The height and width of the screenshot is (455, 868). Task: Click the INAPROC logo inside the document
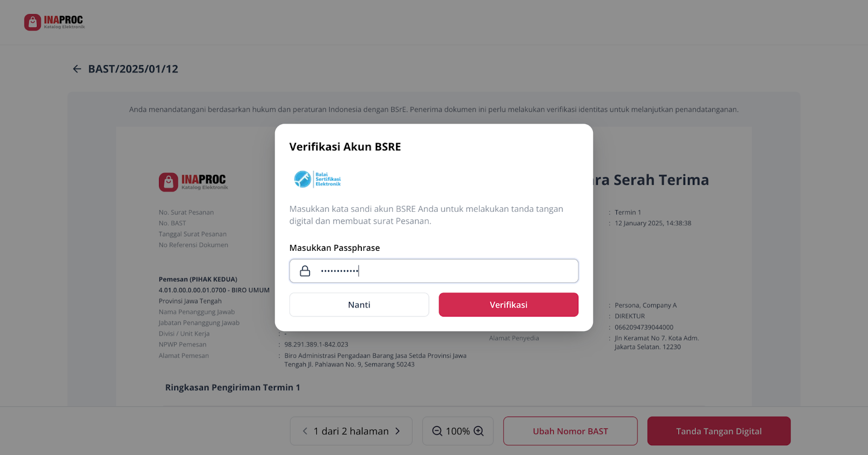pos(193,182)
